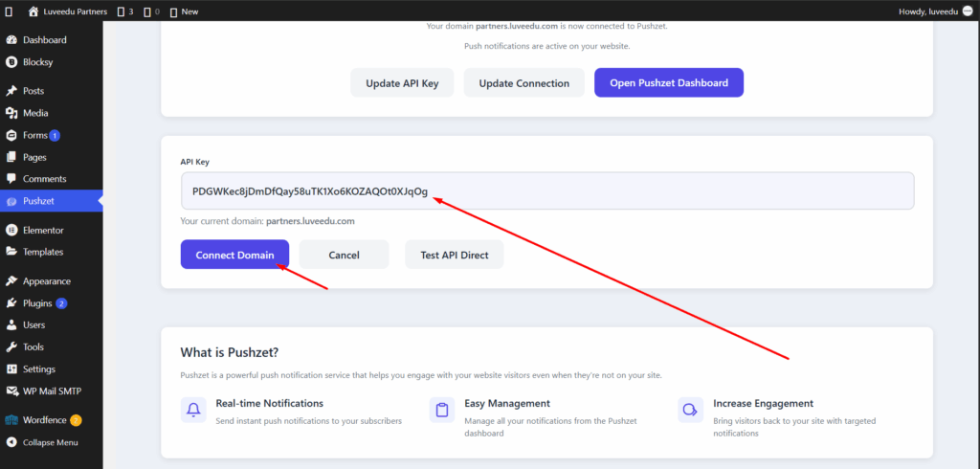Click the Update API Key button
Viewport: 980px width, 469px height.
402,82
